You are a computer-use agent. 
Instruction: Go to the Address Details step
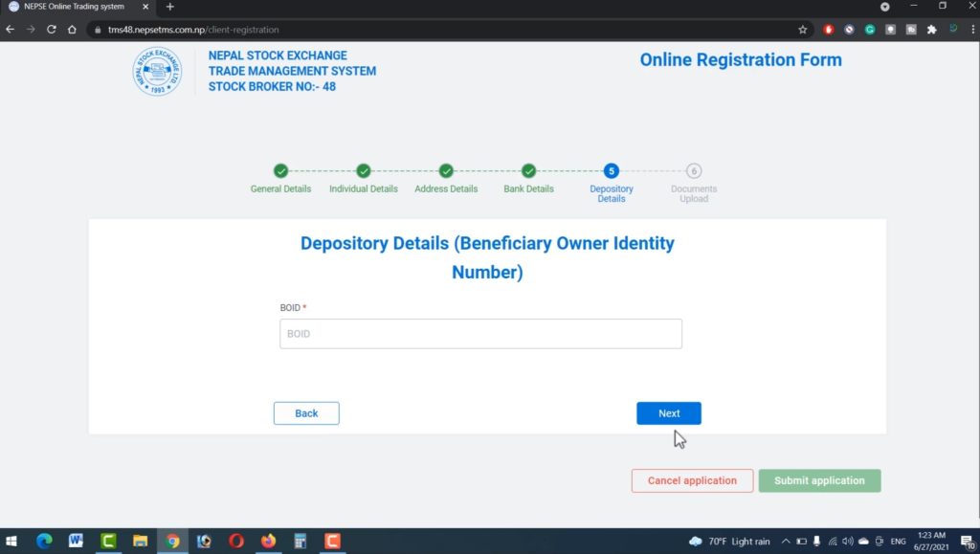pos(446,179)
